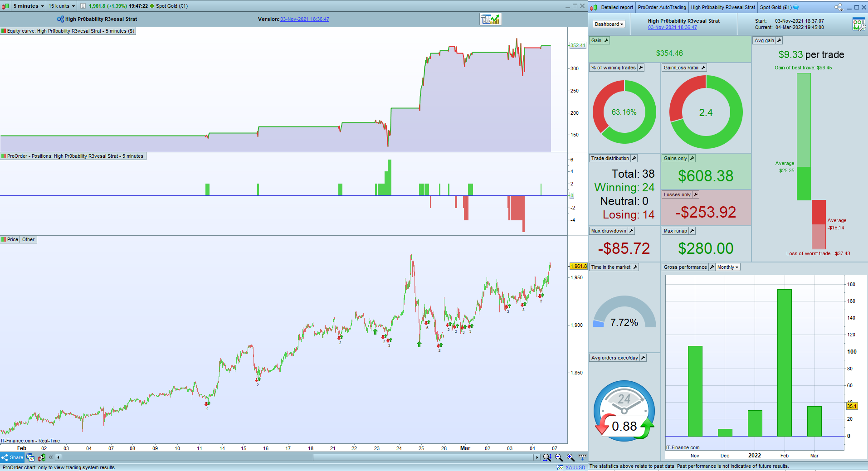Click the Nov gross performance bar

695,391
